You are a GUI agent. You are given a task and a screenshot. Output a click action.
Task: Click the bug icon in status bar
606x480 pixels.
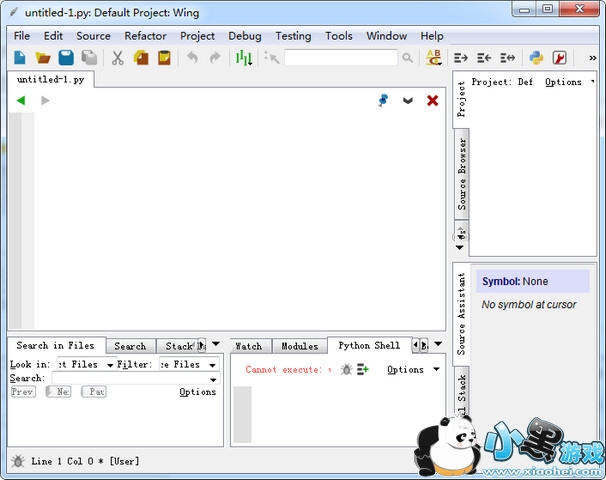point(17,461)
